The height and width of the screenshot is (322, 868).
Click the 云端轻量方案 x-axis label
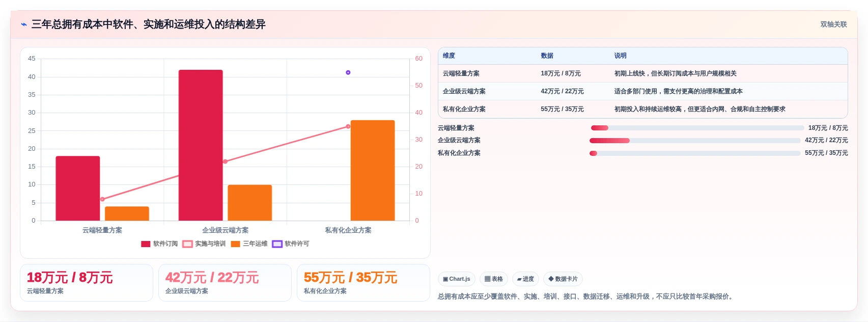(102, 230)
